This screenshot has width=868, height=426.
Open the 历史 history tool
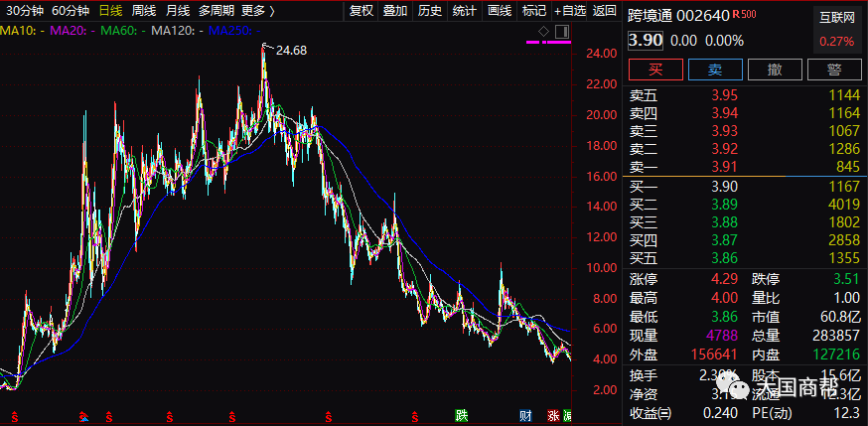pyautogui.click(x=430, y=10)
